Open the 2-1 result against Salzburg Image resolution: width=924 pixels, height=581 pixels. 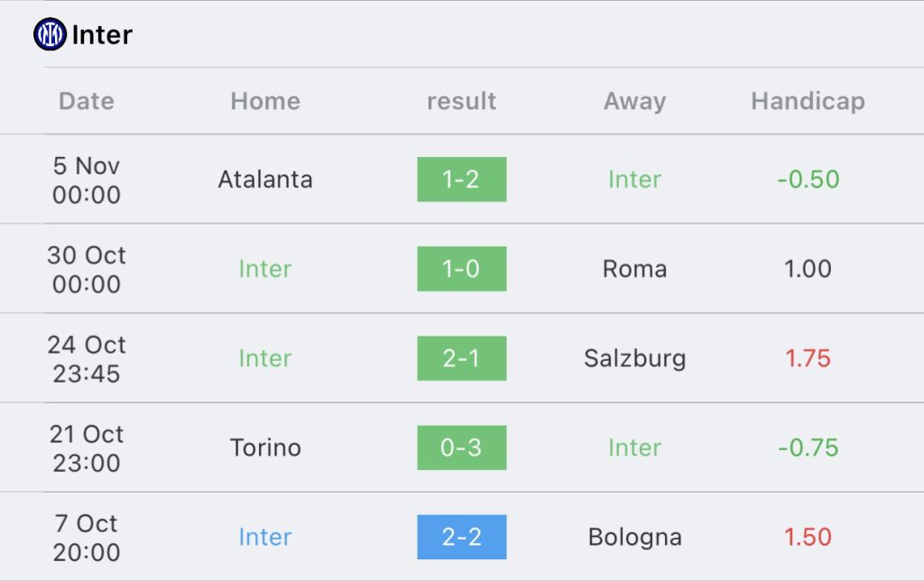click(x=461, y=358)
